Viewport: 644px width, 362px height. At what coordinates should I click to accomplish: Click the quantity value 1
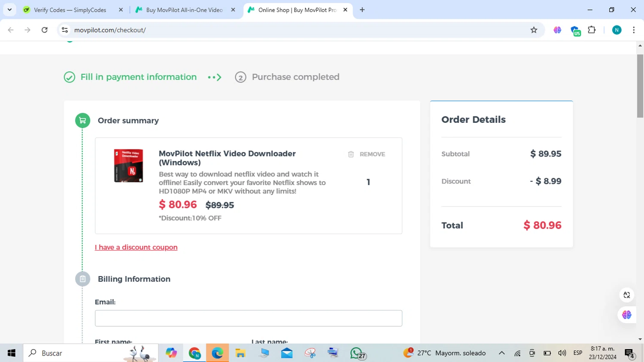click(x=368, y=182)
